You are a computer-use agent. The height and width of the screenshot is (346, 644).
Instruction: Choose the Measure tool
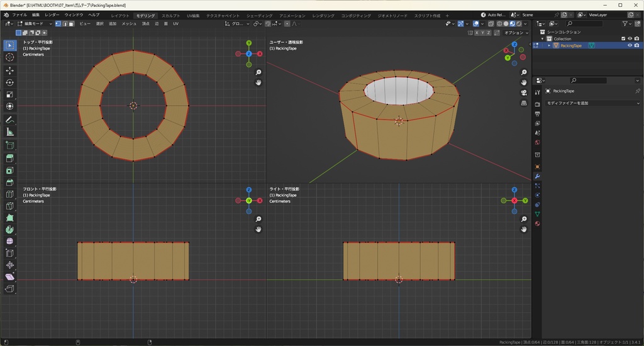[x=9, y=132]
